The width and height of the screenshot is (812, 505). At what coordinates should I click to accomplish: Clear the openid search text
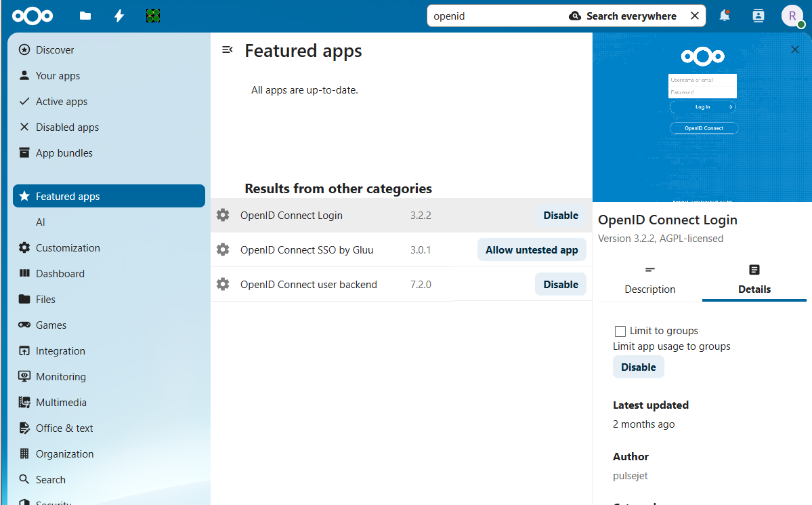[694, 16]
